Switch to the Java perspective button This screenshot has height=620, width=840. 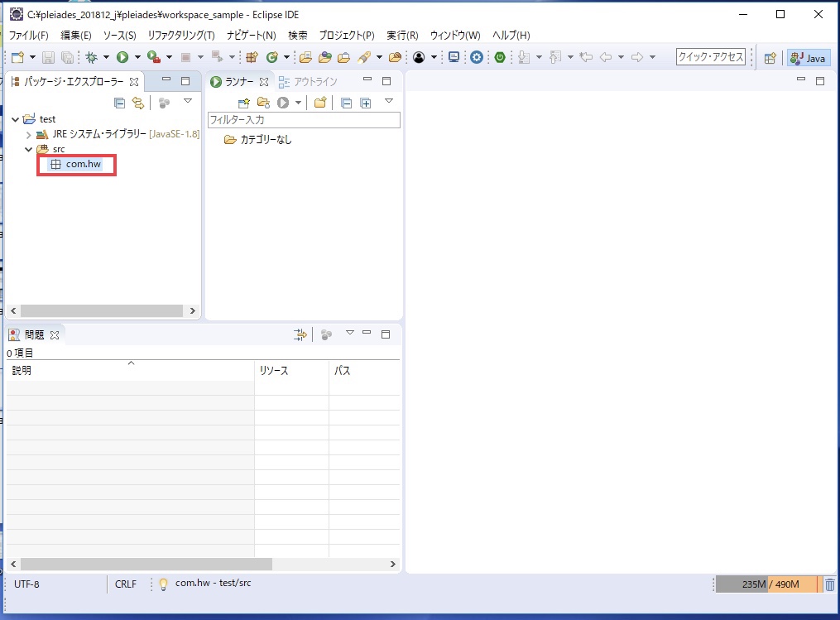(x=809, y=58)
